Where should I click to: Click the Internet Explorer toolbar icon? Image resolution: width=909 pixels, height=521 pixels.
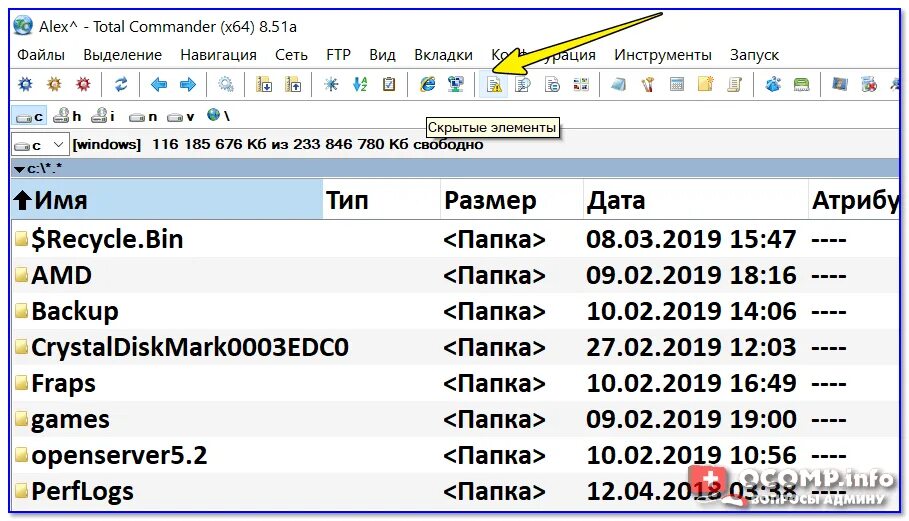pos(427,85)
